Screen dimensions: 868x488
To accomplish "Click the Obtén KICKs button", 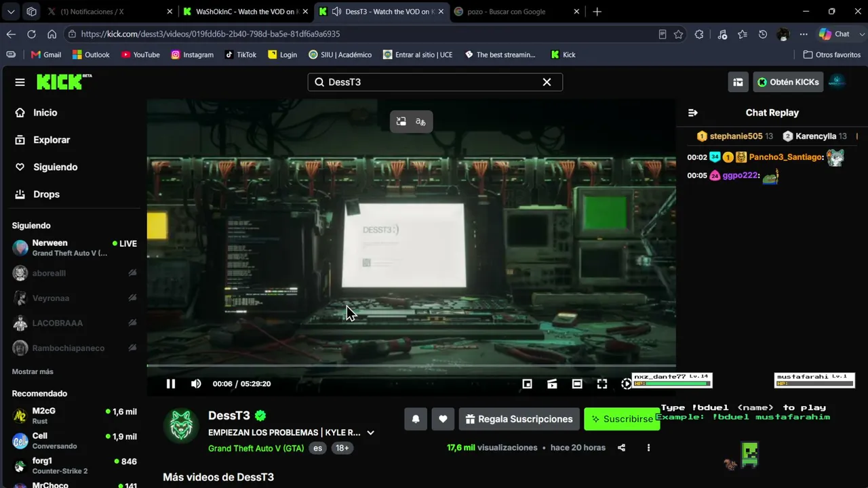I will 788,82.
